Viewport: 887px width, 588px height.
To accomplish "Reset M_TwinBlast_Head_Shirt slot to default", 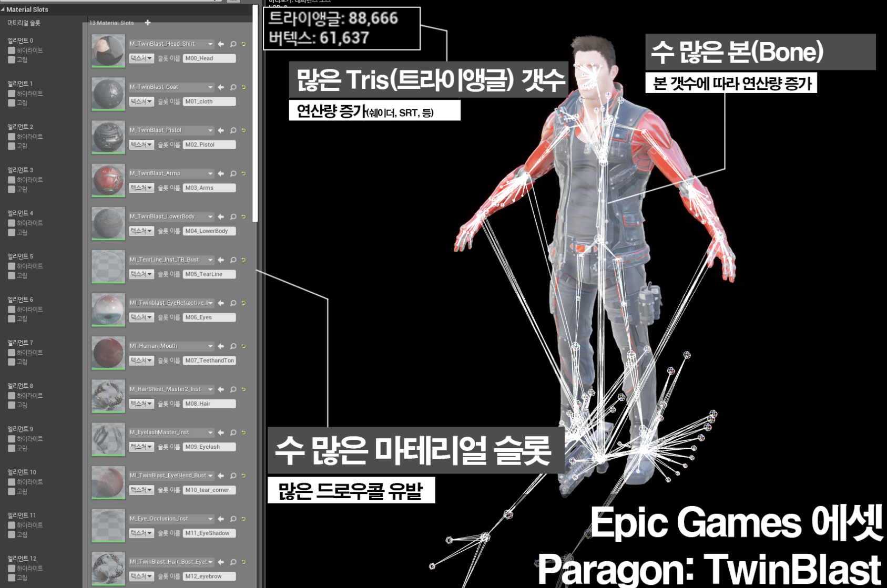I will [x=243, y=44].
